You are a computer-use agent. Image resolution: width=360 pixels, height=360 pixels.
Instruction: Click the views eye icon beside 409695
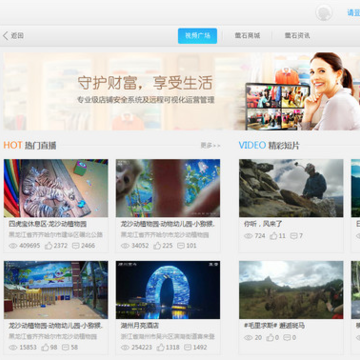[13, 246]
